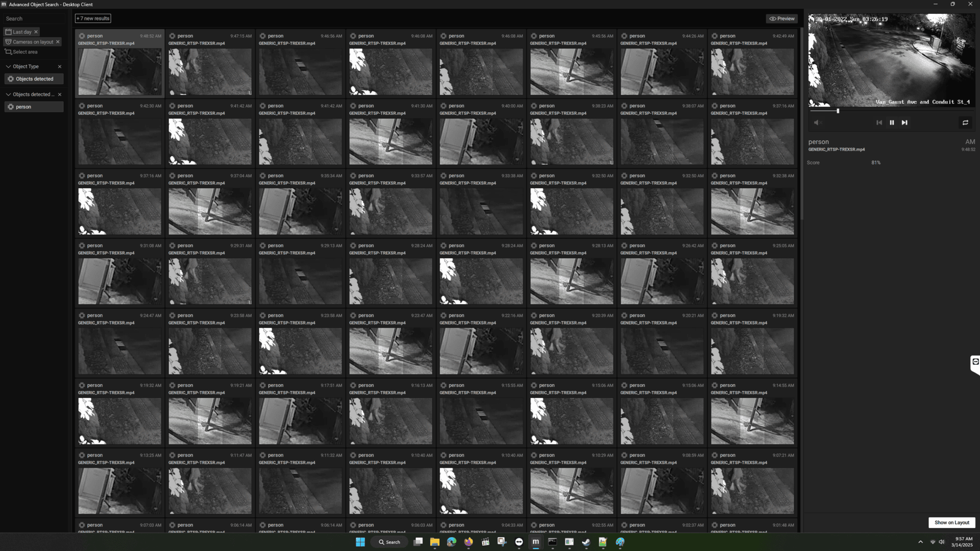This screenshot has width=980, height=551.
Task: Select the Objects detected type chip
Action: click(x=34, y=79)
